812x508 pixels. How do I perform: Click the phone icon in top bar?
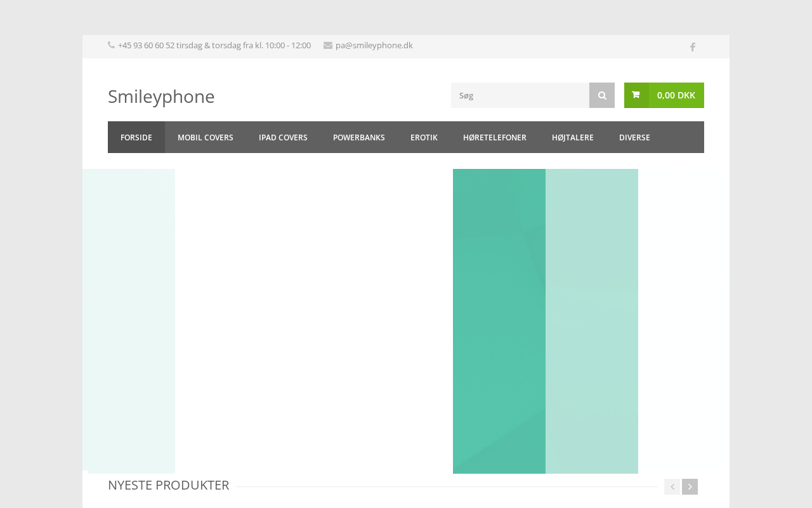[112, 45]
